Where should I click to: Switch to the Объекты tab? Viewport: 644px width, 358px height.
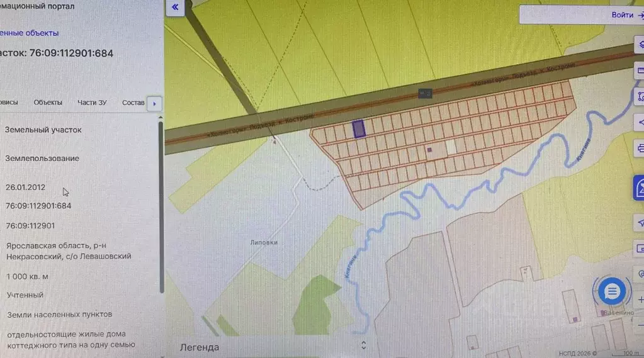pyautogui.click(x=48, y=103)
